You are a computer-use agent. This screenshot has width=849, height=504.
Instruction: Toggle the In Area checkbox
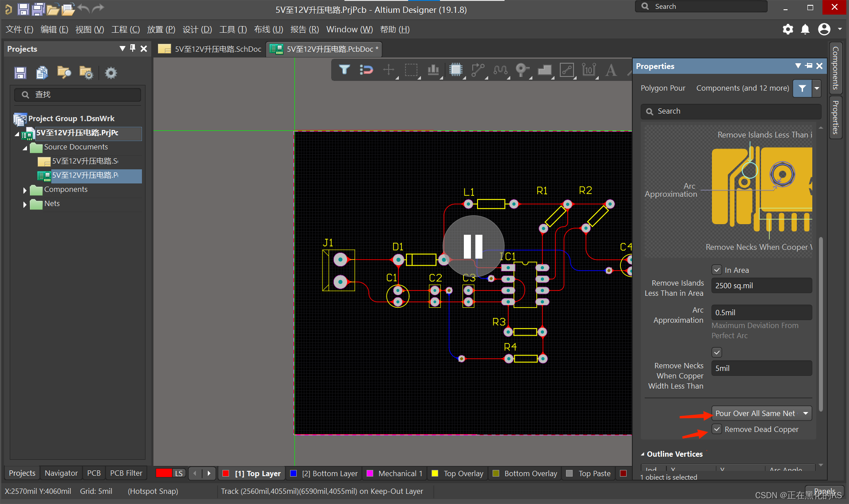(x=717, y=270)
